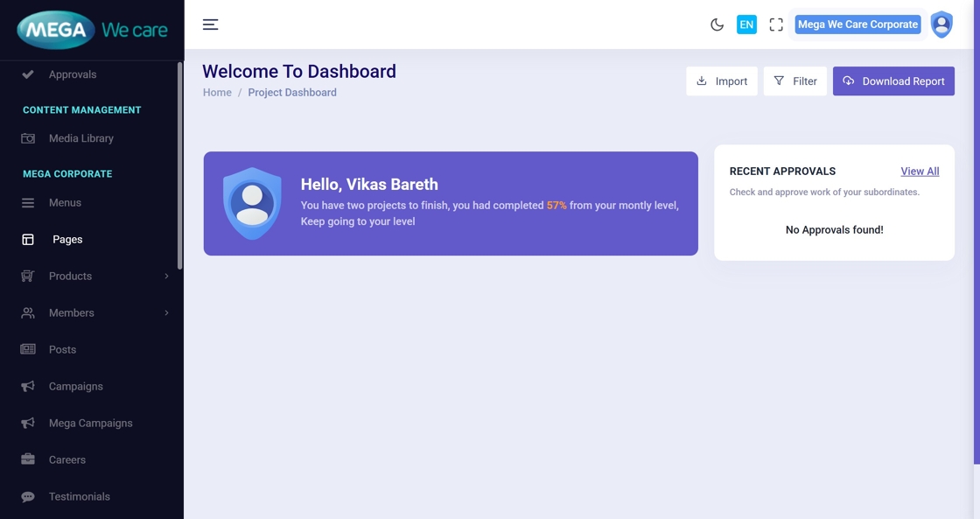980x519 pixels.
Task: Toggle dark mode moon icon
Action: [717, 25]
